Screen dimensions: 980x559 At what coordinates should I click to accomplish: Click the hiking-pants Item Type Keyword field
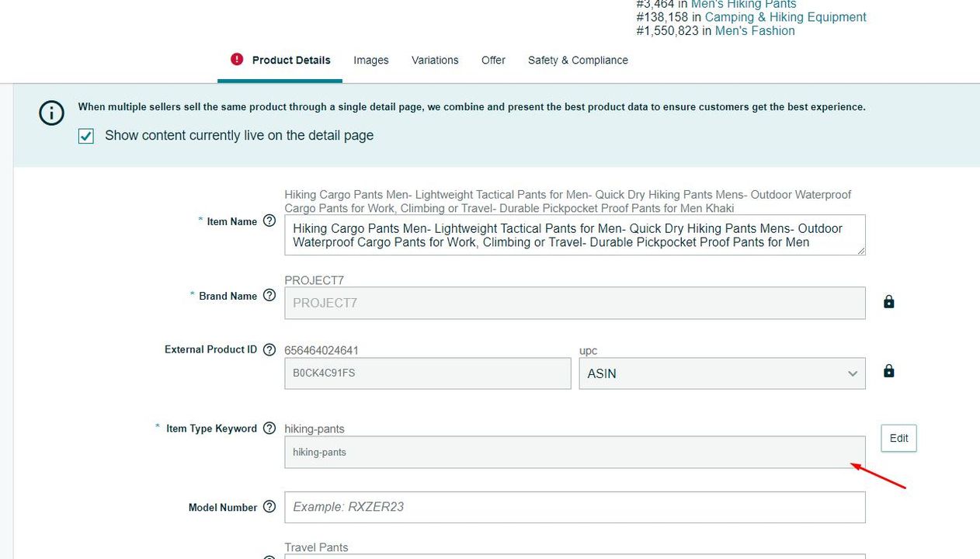click(x=575, y=452)
